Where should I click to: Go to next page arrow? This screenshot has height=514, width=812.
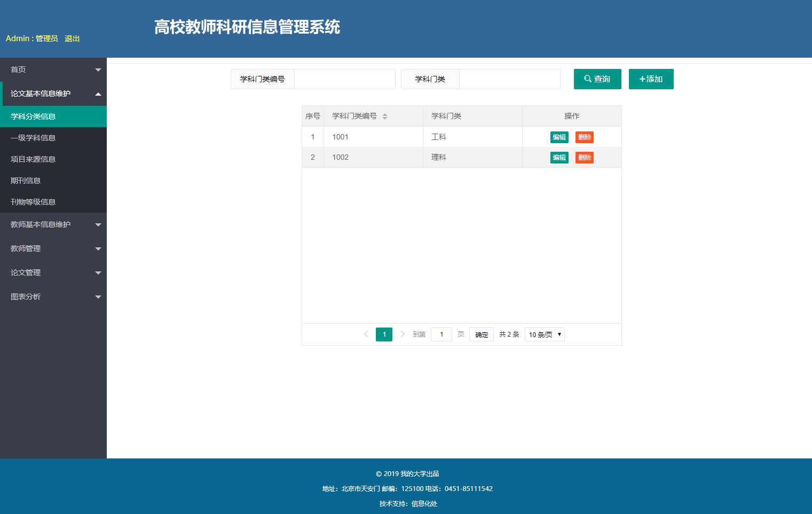(403, 334)
